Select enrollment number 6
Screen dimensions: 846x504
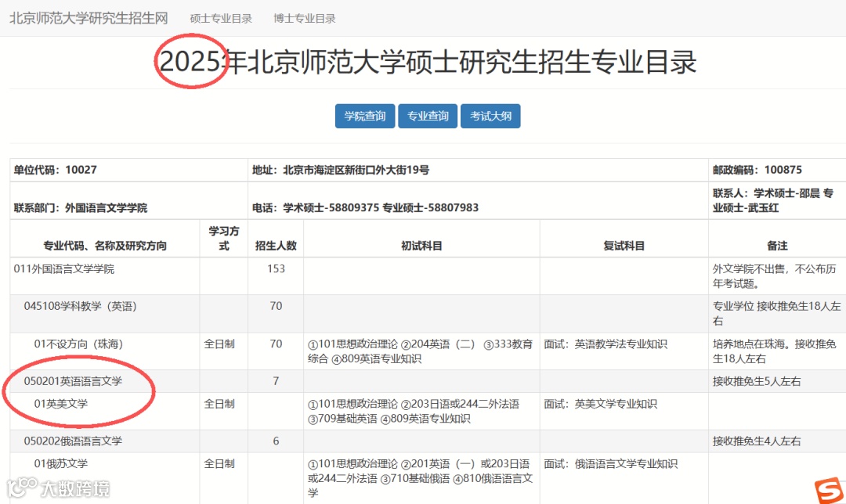(x=276, y=441)
